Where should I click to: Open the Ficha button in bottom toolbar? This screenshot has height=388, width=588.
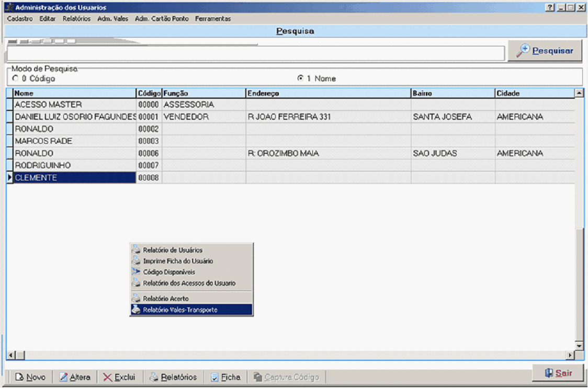point(225,377)
